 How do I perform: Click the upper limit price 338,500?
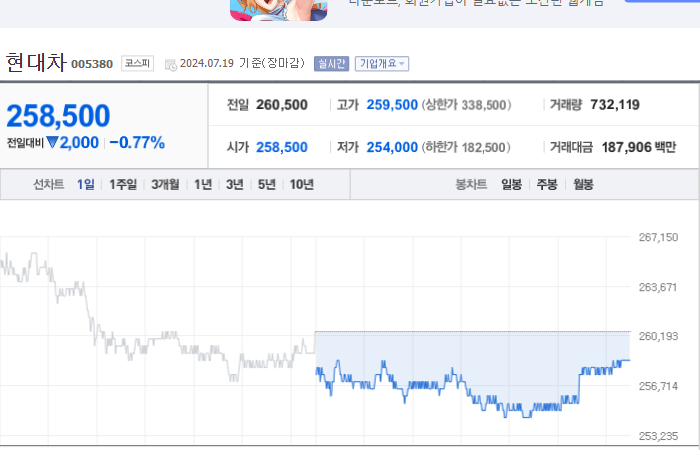click(x=484, y=105)
